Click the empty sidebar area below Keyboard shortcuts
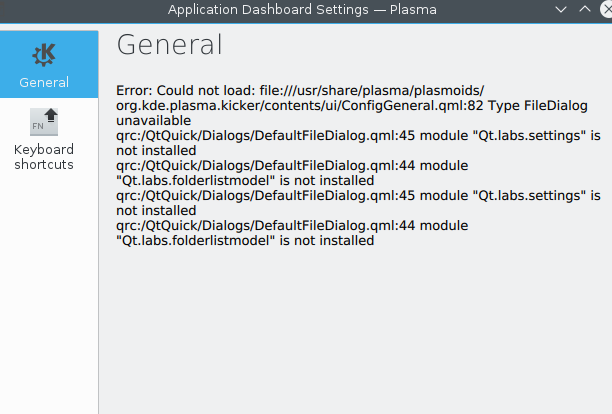The height and width of the screenshot is (414, 612). pyautogui.click(x=49, y=293)
